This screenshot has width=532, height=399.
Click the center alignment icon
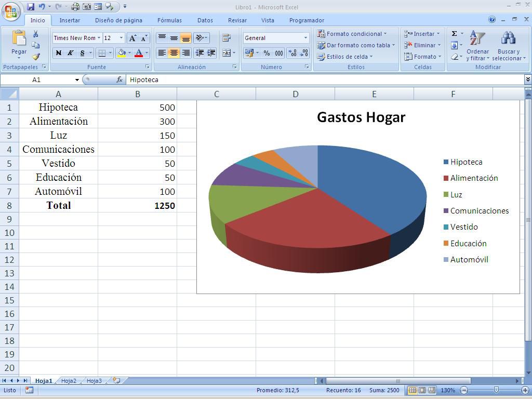(175, 53)
